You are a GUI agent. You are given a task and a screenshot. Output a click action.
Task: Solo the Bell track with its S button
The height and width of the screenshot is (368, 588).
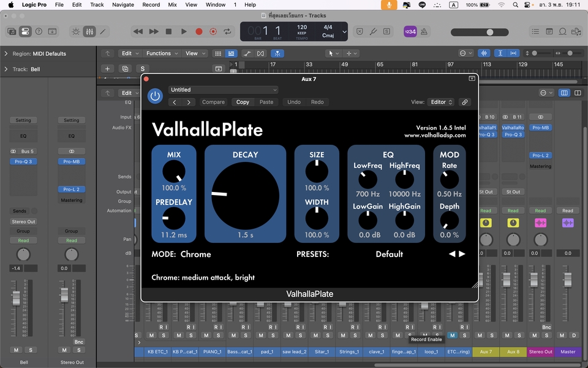31,350
